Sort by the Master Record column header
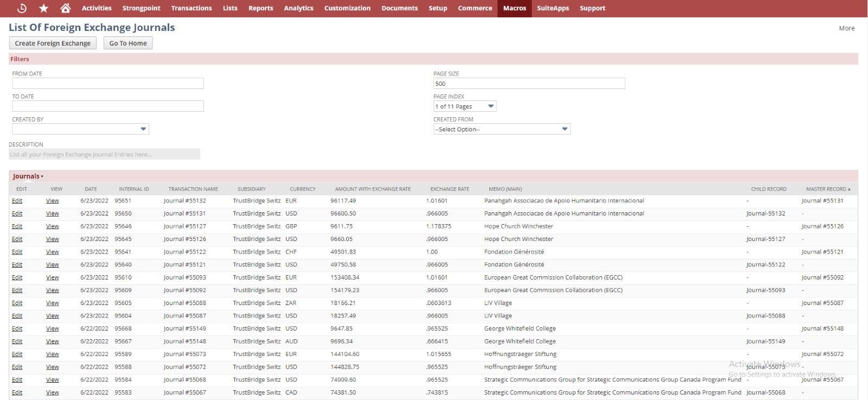 [x=826, y=189]
